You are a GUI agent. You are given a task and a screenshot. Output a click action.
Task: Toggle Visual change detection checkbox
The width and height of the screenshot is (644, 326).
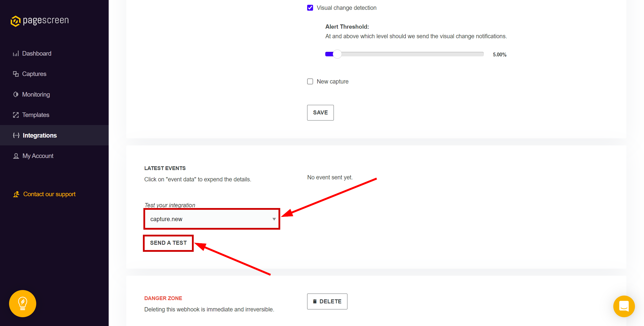pyautogui.click(x=311, y=8)
